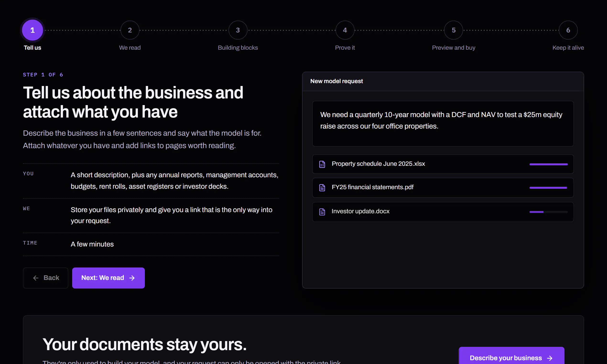607x364 pixels.
Task: Click the Next: We read button
Action: 108,278
